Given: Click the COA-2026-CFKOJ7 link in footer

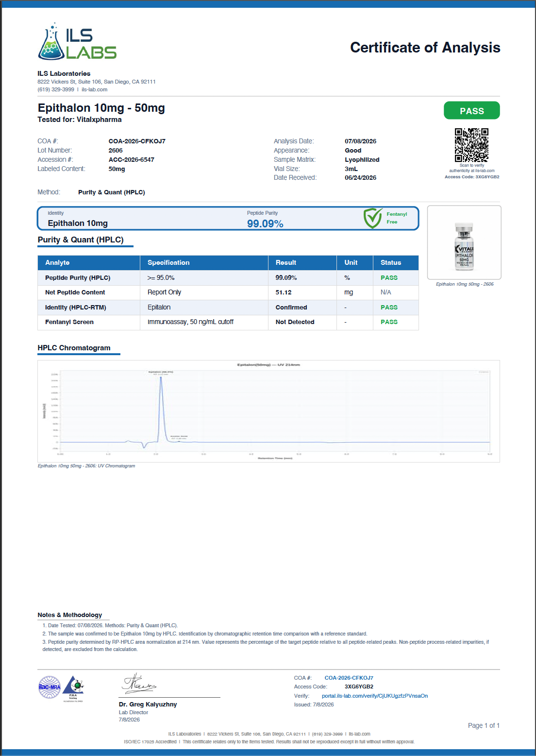Looking at the screenshot, I should (x=349, y=678).
